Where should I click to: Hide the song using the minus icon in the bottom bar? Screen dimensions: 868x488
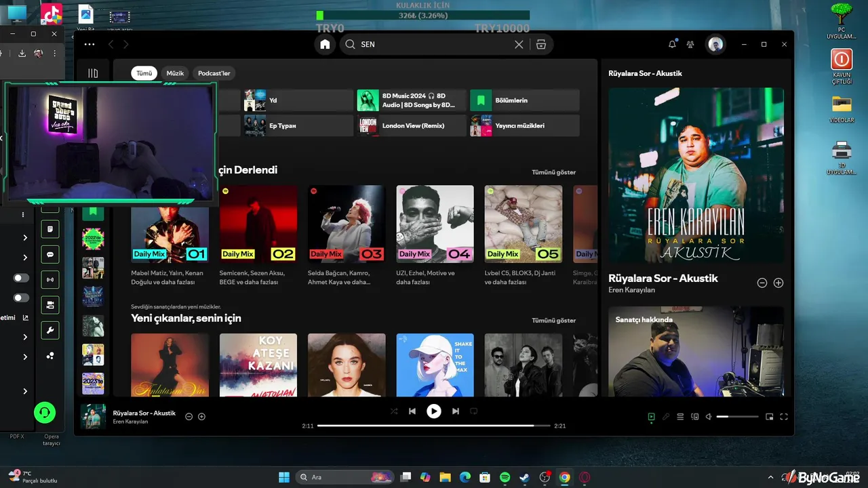click(x=189, y=416)
